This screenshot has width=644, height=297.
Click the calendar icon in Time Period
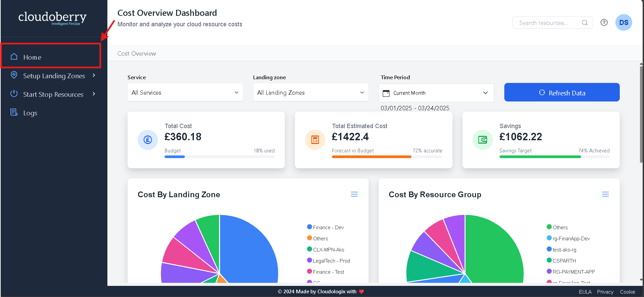click(x=386, y=93)
